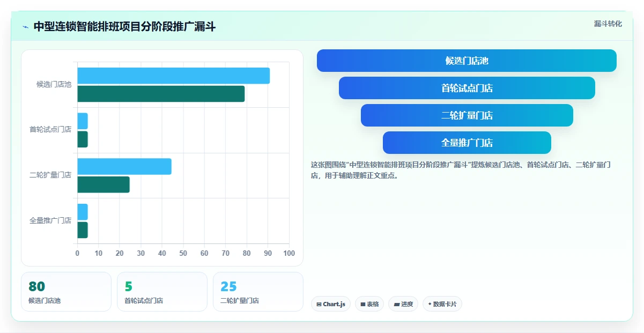The height and width of the screenshot is (333, 644).
Task: Click the 漏斗转化 label in header
Action: tap(608, 24)
